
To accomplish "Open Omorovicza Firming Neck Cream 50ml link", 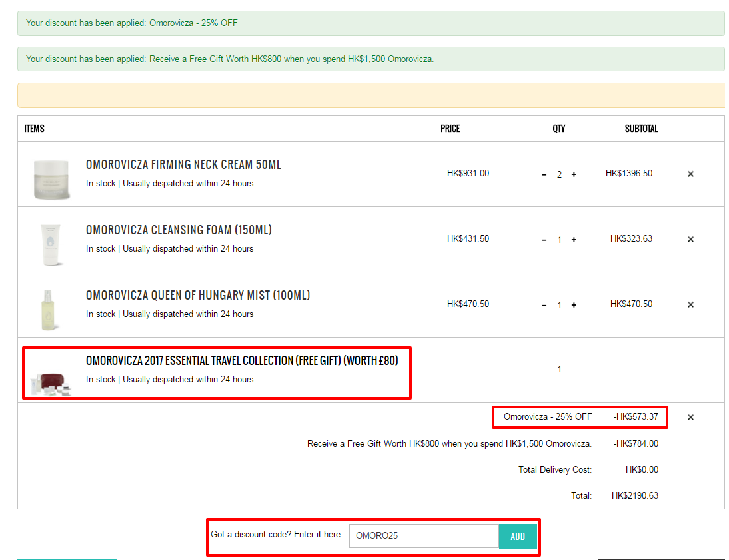I will coord(184,165).
